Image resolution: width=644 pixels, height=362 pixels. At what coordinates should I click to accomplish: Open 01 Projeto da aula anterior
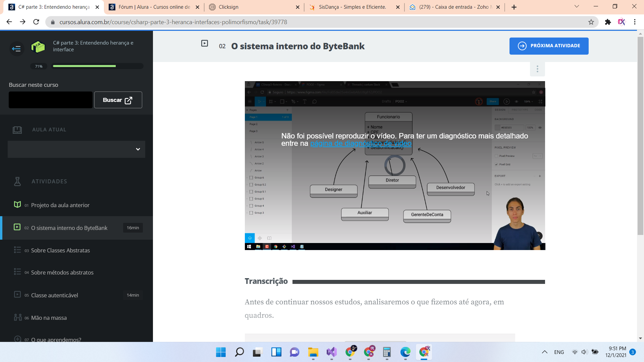[60, 205]
